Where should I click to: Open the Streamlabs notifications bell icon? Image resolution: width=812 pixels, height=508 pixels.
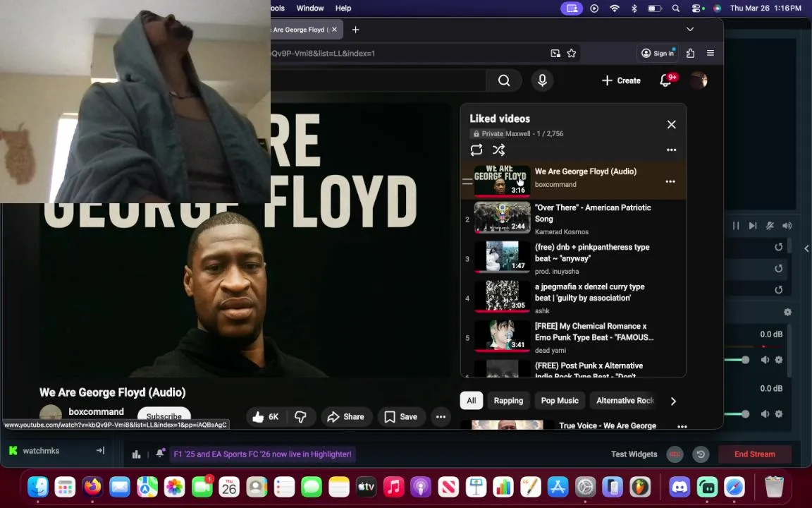tap(160, 453)
